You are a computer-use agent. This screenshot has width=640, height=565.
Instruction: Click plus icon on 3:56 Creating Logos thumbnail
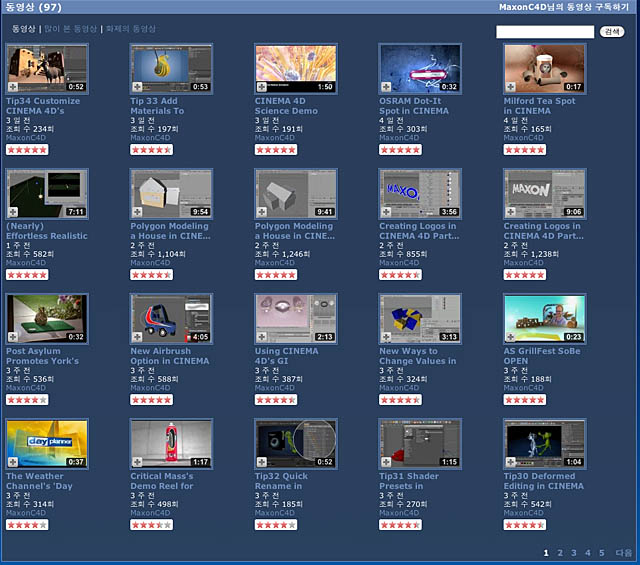pyautogui.click(x=386, y=211)
